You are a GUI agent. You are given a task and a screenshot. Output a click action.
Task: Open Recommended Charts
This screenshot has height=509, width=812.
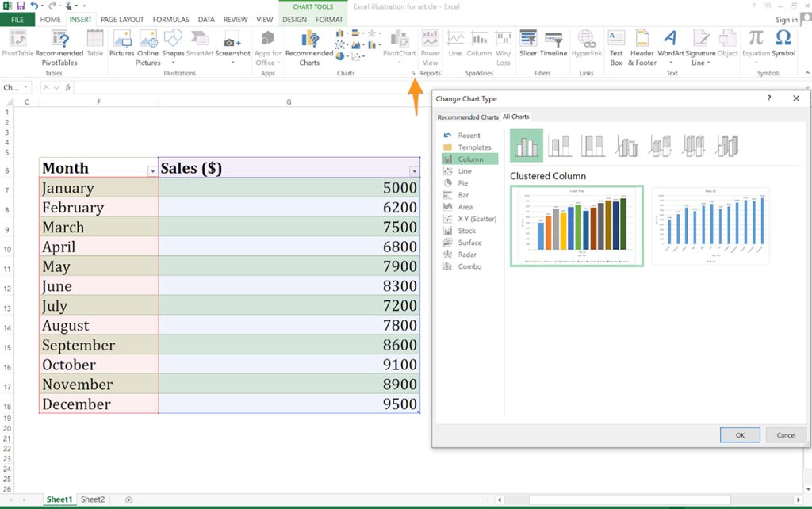[308, 44]
